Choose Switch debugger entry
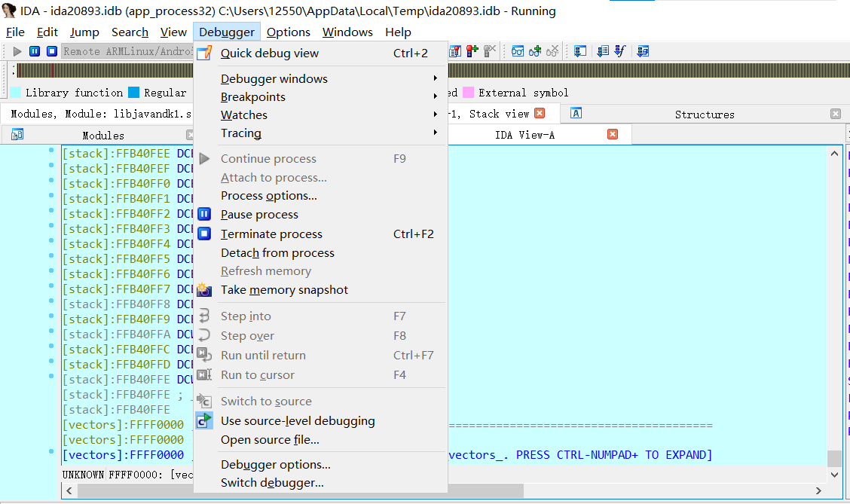Viewport: 850px width, 504px height. coord(320,483)
